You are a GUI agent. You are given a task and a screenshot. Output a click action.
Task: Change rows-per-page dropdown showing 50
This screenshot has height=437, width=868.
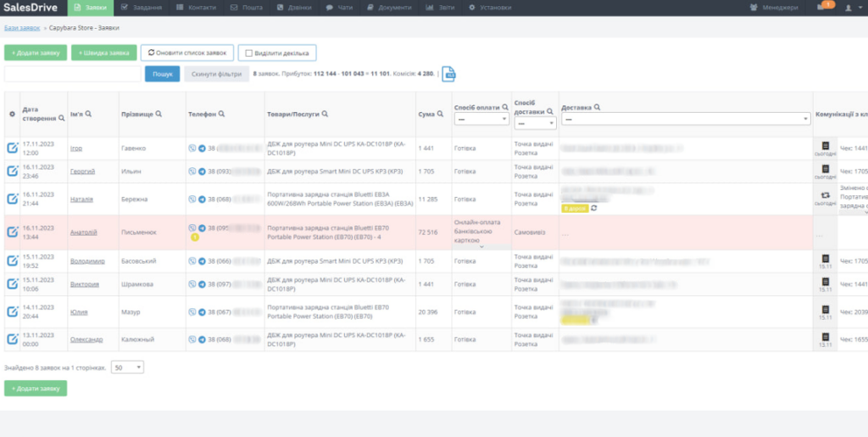[128, 367]
